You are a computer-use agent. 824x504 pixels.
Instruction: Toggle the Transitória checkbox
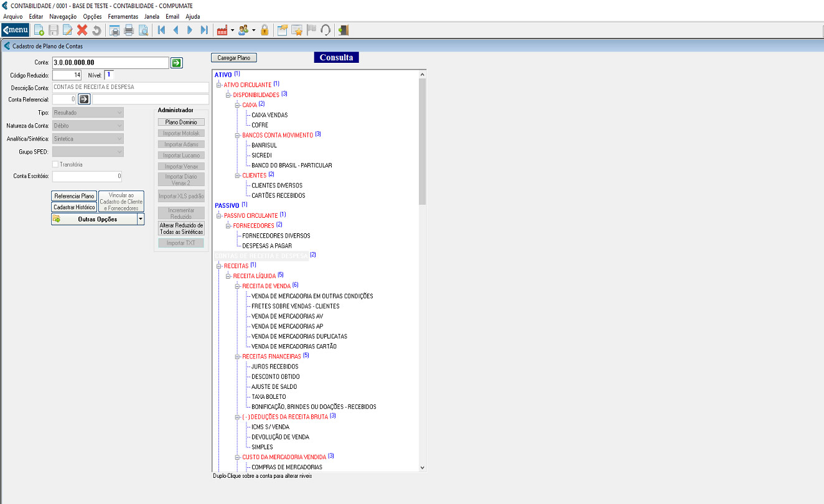pyautogui.click(x=56, y=164)
